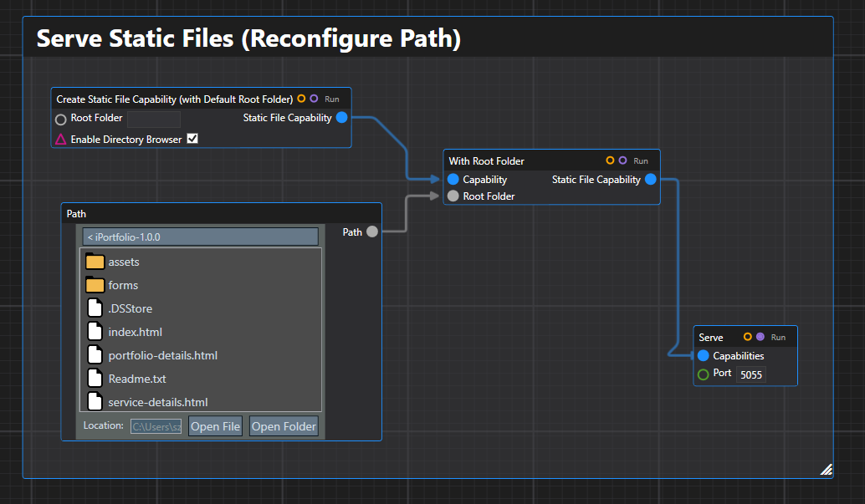The height and width of the screenshot is (504, 865).
Task: Click the Serve Static Files group title
Action: click(248, 38)
